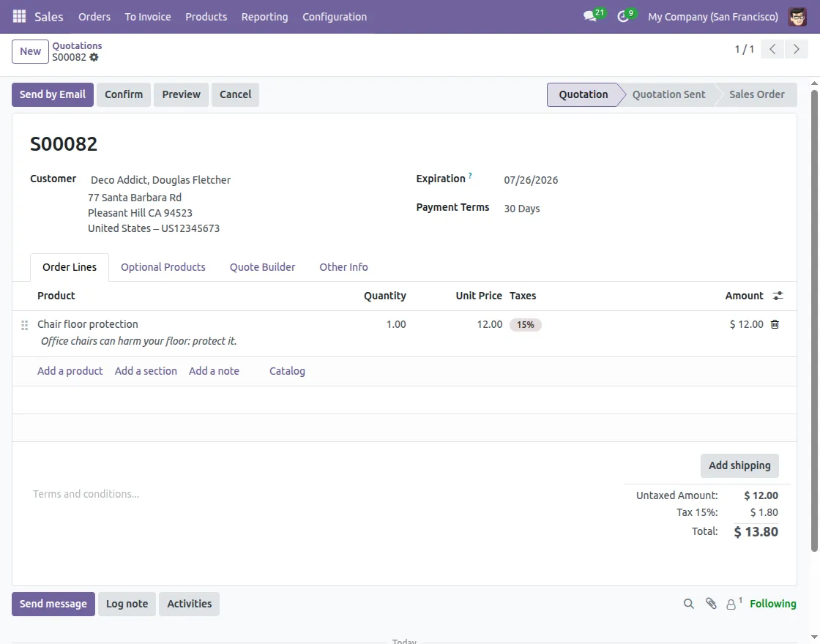Click Add a note link
The image size is (820, 644).
[x=214, y=371]
